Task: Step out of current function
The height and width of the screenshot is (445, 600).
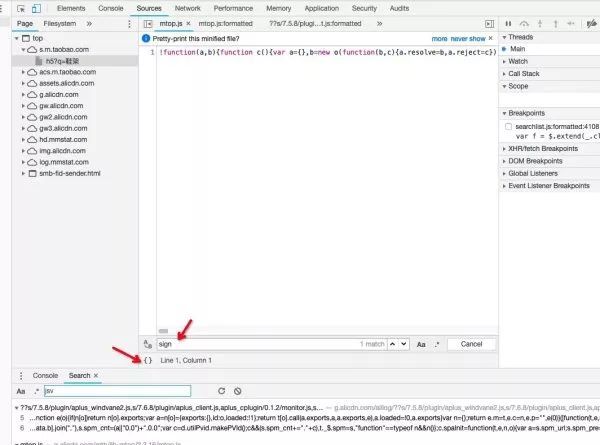Action: point(556,24)
